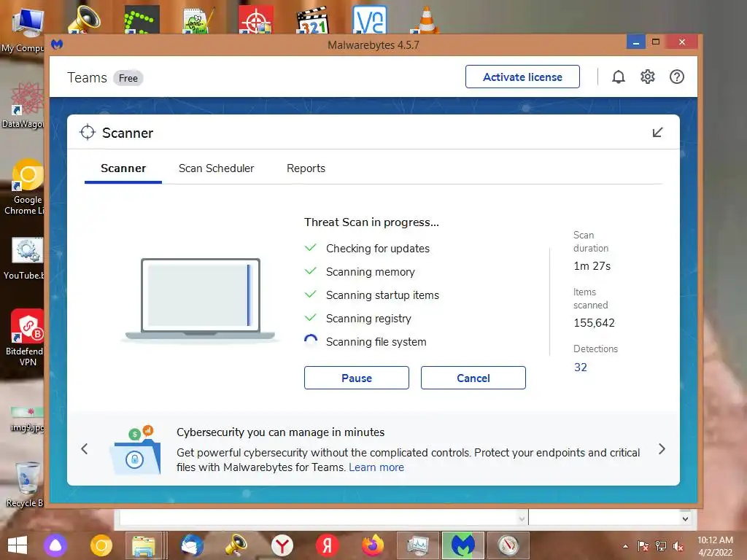Screen dimensions: 747x560
Task: Switch to the Scanner tab
Action: pos(123,168)
